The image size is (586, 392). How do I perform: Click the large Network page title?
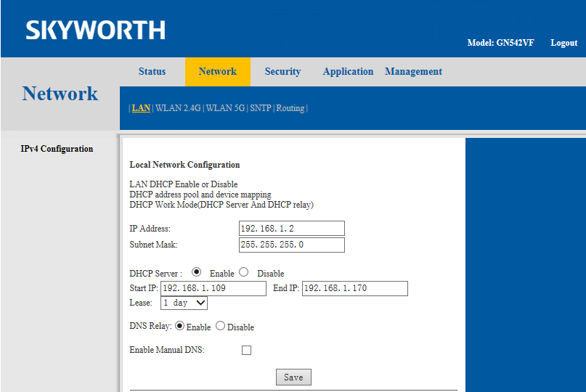click(x=60, y=93)
